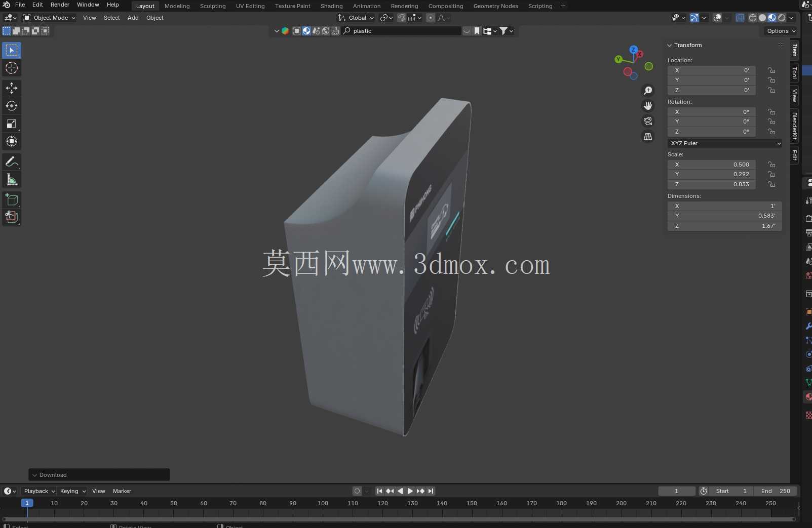Image resolution: width=812 pixels, height=528 pixels.
Task: Click the BlenderKit logo icon
Action: 285,31
